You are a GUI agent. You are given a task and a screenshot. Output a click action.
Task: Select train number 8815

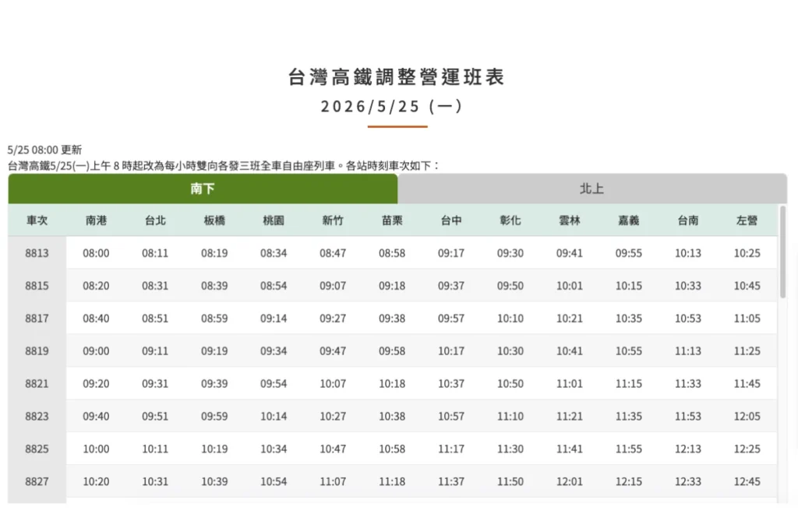coord(37,286)
